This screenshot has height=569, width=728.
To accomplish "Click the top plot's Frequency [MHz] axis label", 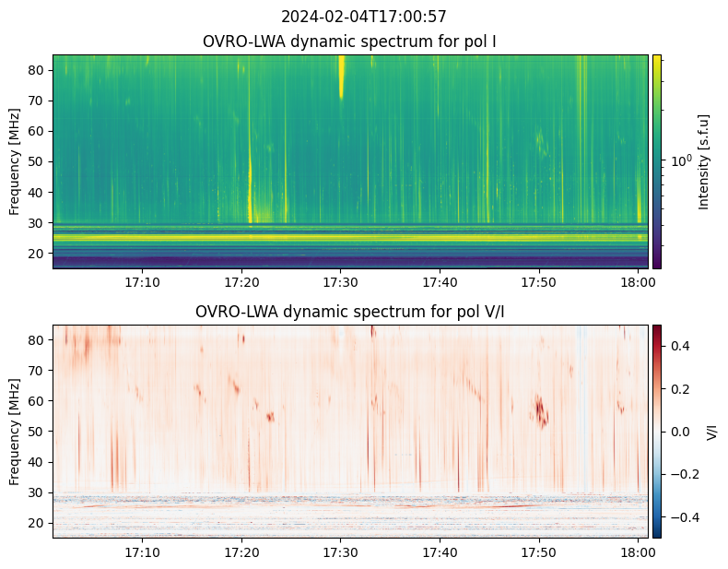I will click(x=15, y=161).
